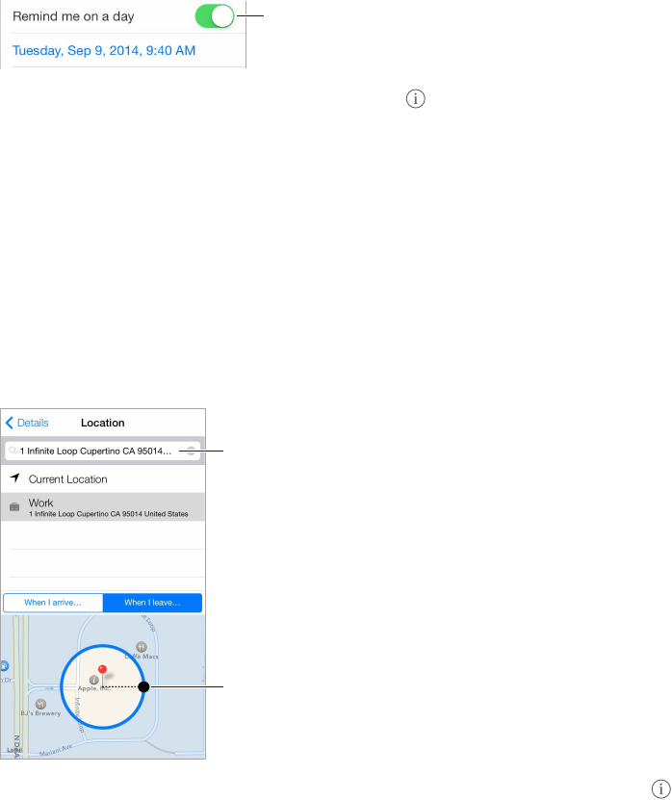Open the Tuesday, Sep 9, 2014 date picker

click(x=104, y=50)
